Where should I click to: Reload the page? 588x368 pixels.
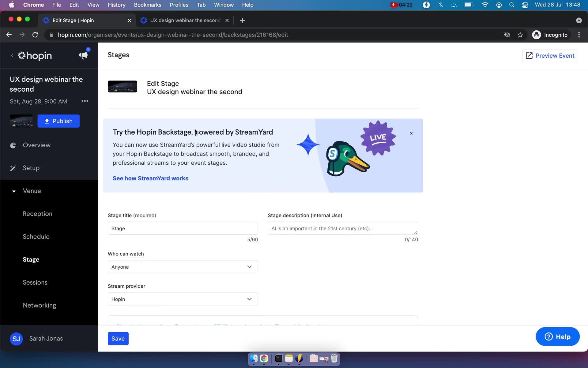coord(35,35)
